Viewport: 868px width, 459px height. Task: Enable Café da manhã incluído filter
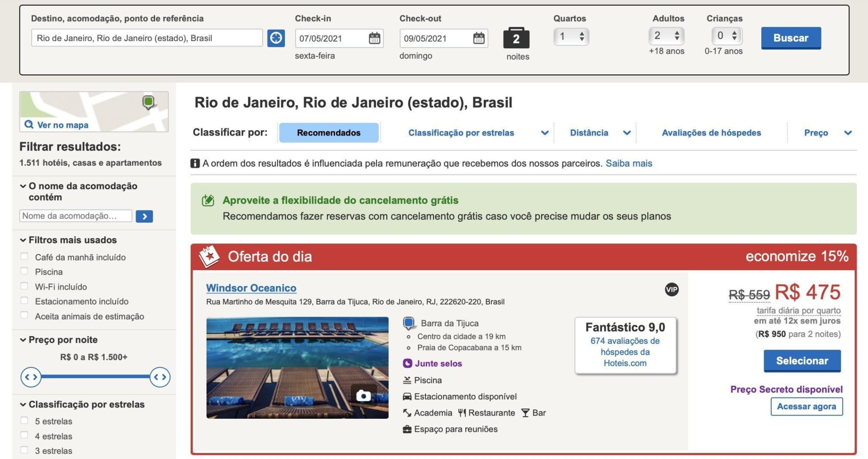point(24,257)
